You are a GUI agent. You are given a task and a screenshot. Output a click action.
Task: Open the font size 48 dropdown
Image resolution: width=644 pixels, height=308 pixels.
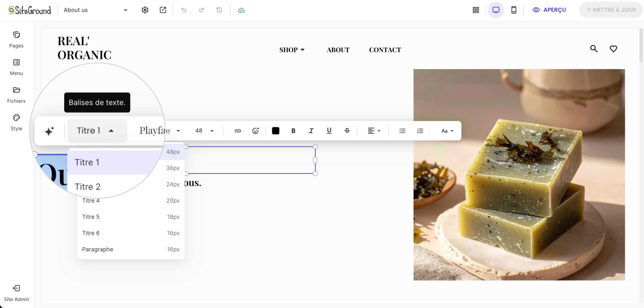tap(205, 131)
